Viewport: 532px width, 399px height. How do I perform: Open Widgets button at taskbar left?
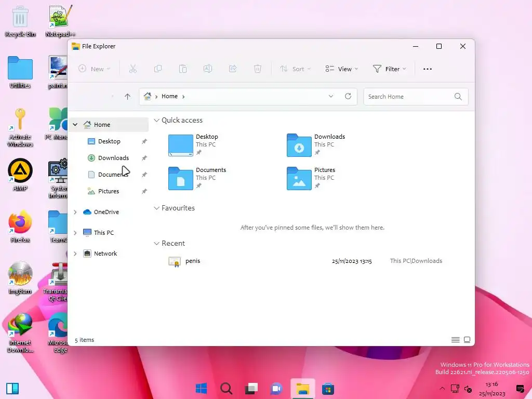coord(12,389)
